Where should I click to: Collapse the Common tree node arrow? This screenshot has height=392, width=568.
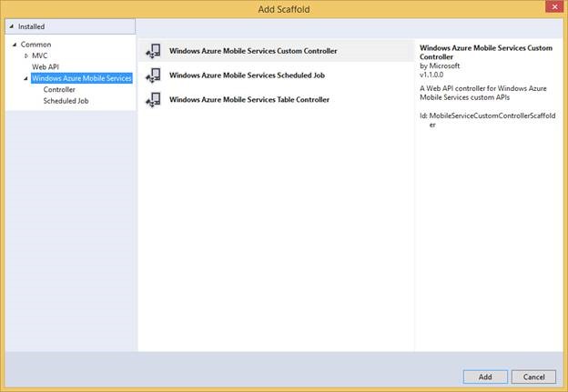pyautogui.click(x=15, y=45)
